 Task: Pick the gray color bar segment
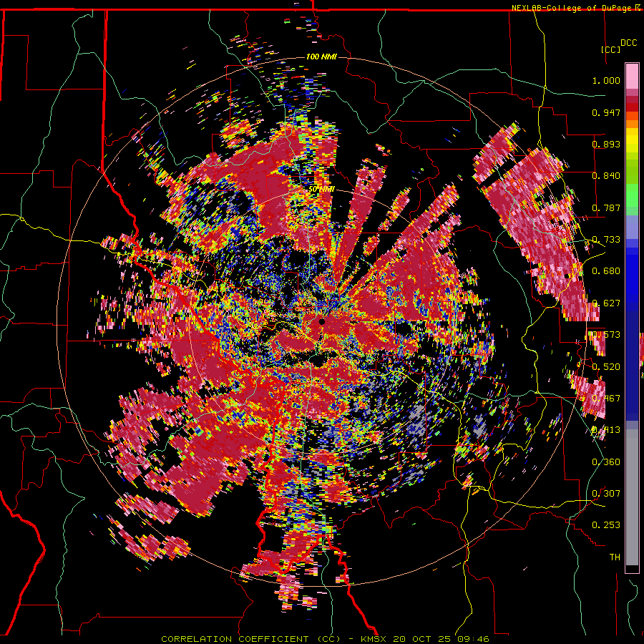[632, 497]
